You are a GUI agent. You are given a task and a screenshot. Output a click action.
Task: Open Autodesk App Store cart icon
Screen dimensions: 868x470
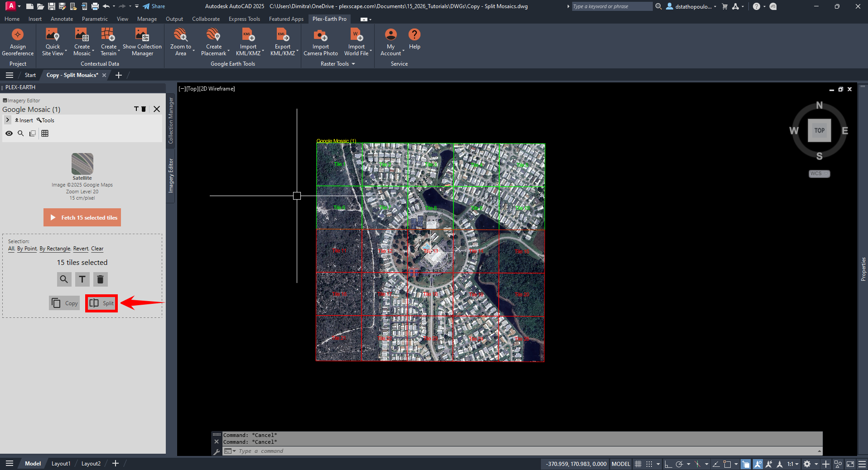(724, 6)
